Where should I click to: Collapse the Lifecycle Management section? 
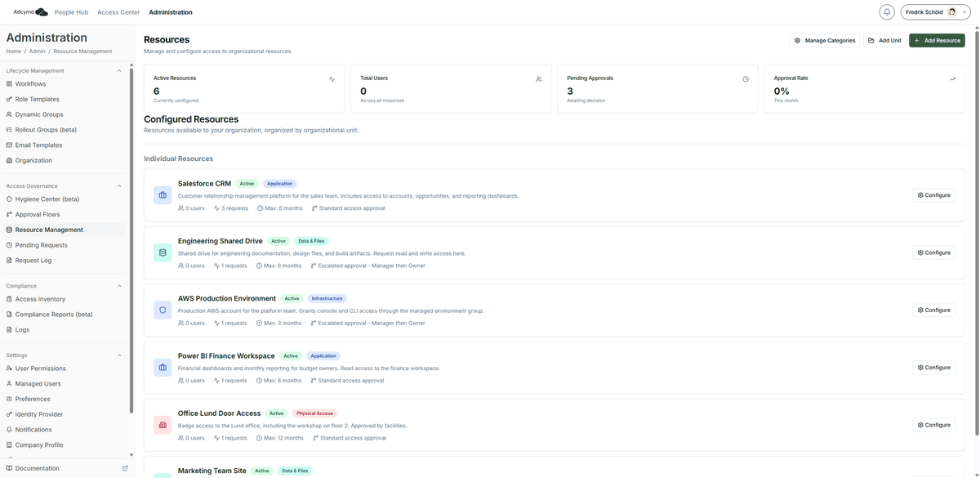pyautogui.click(x=119, y=71)
